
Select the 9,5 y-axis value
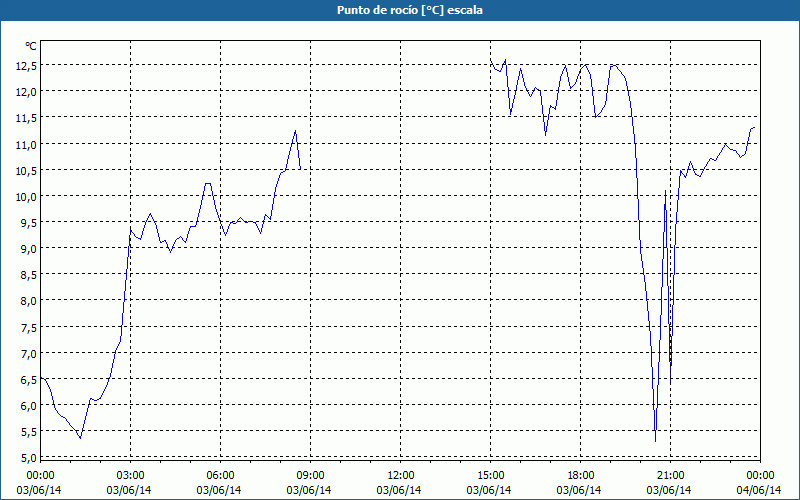coord(29,222)
